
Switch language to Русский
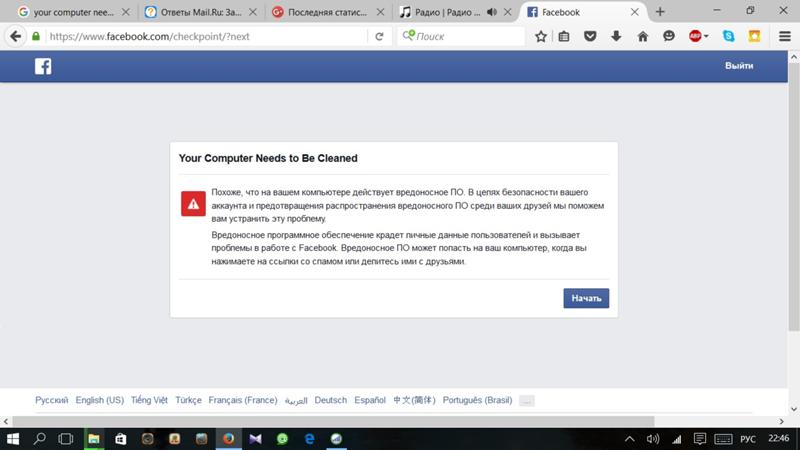coord(52,400)
